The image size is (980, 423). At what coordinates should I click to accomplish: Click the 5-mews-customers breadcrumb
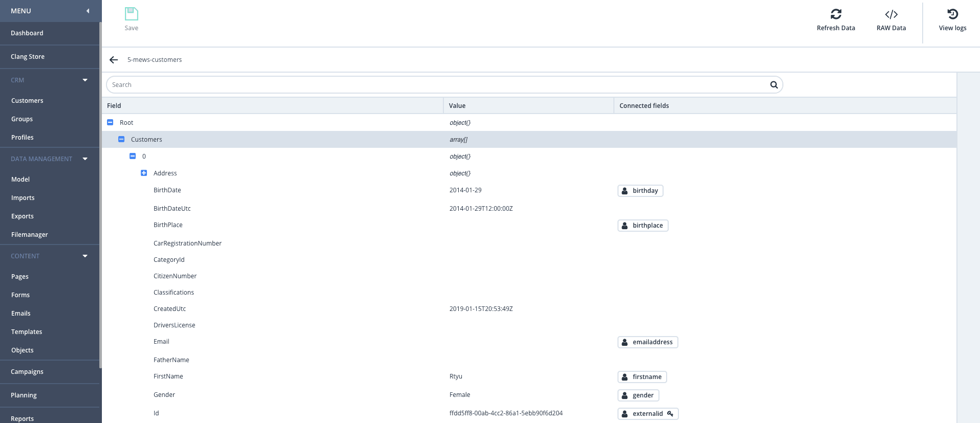pos(155,60)
